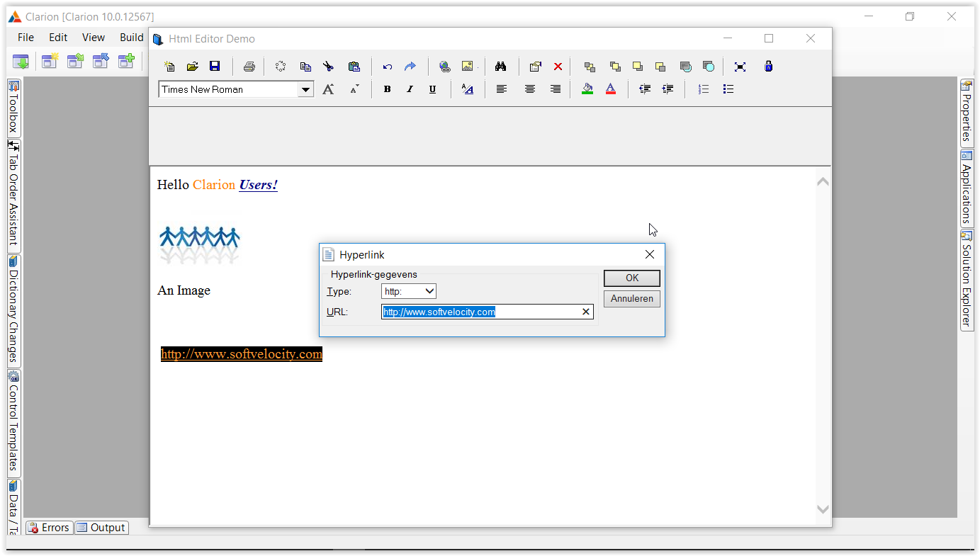Click the URL text field
980x556 pixels.
[482, 312]
